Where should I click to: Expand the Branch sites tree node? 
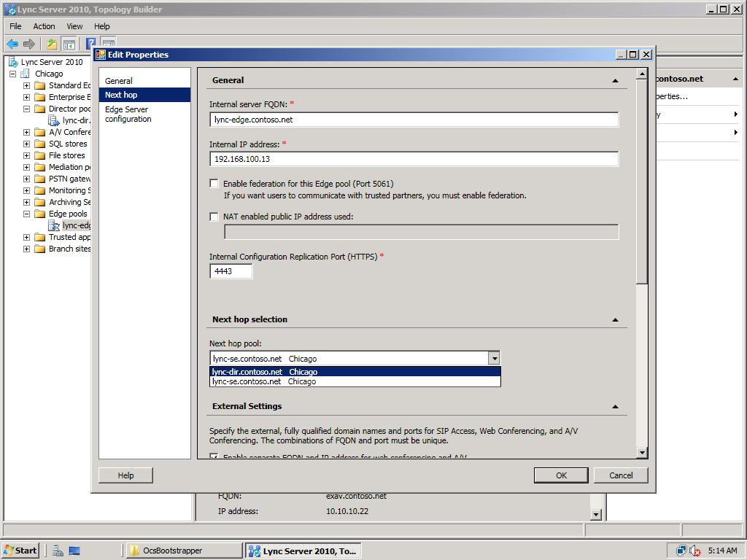pos(27,249)
